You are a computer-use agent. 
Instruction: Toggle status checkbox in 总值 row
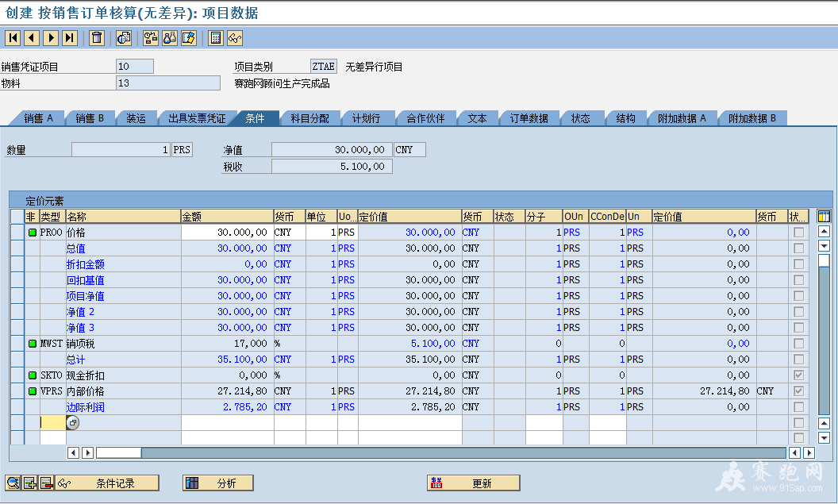(x=798, y=248)
